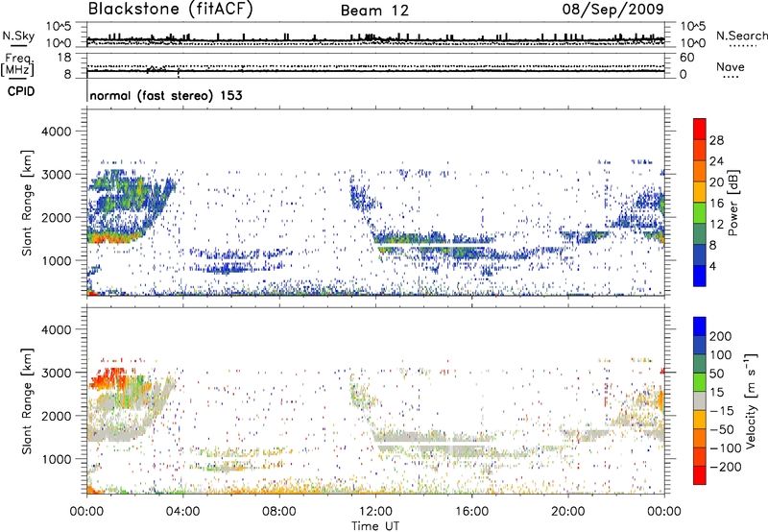Click the 'Velocity [m s-1]' colorbar label
Viewport: 768px width, 532px height.
(x=751, y=400)
